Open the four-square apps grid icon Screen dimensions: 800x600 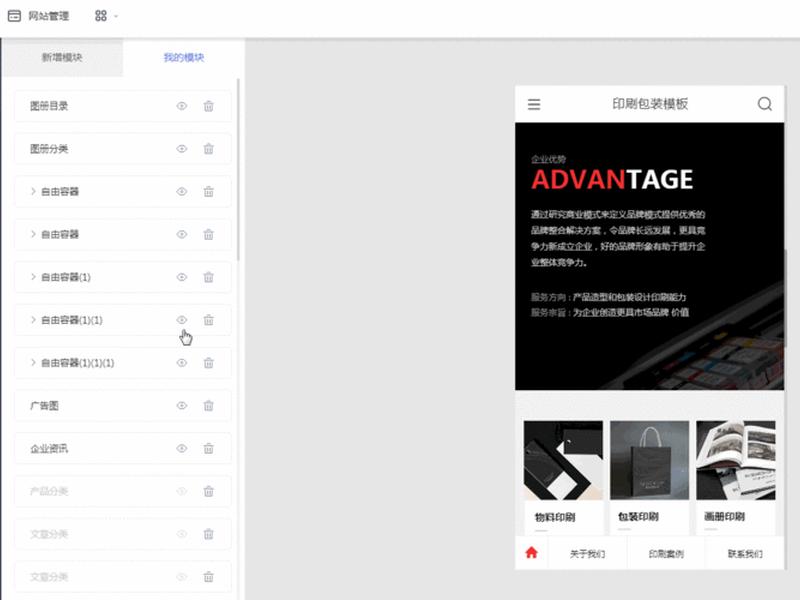point(101,16)
